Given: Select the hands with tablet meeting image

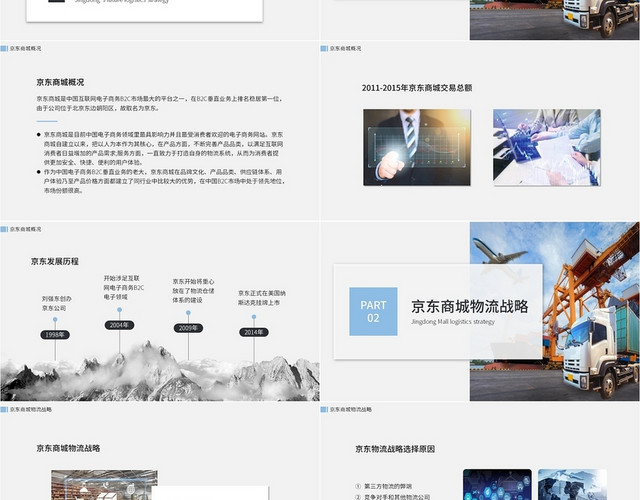Looking at the screenshot, I should pos(547,147).
